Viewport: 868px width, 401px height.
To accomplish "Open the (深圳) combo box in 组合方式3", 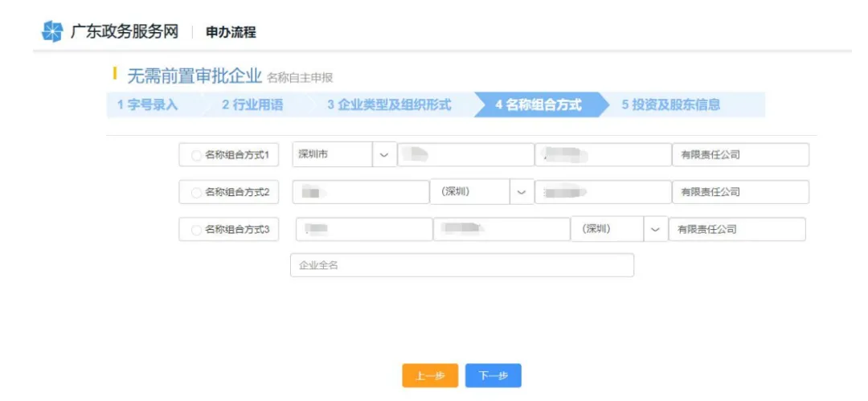I will click(x=620, y=229).
